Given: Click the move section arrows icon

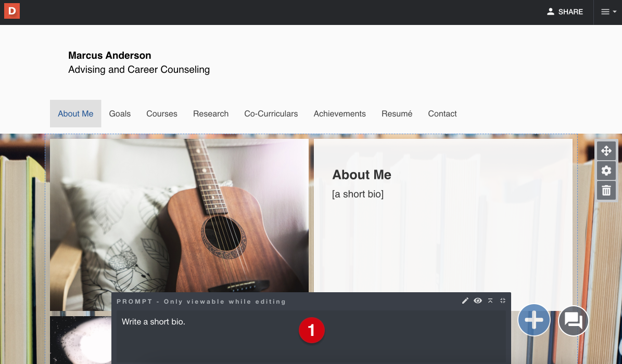Looking at the screenshot, I should coord(606,151).
